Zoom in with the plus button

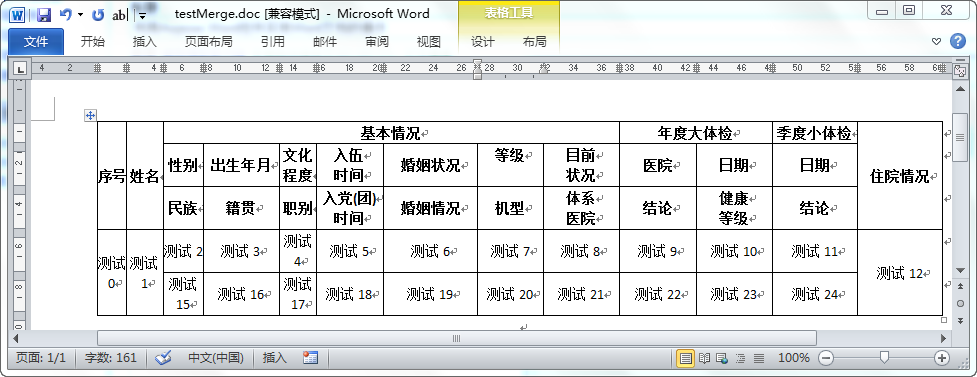(941, 358)
